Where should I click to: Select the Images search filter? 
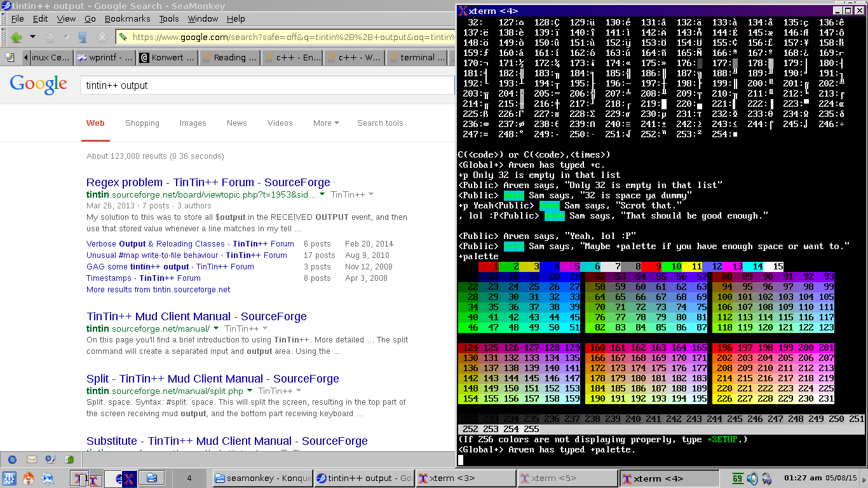pos(193,123)
